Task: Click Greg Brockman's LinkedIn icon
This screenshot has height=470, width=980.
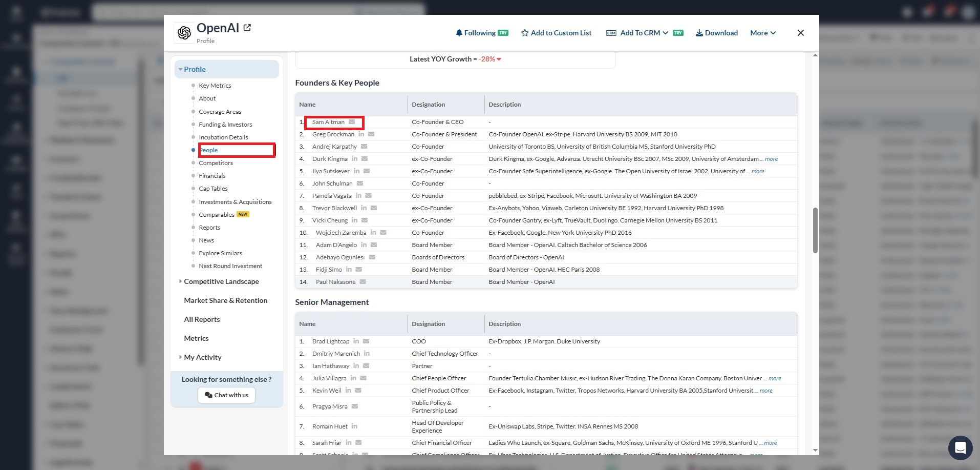Action: click(361, 134)
